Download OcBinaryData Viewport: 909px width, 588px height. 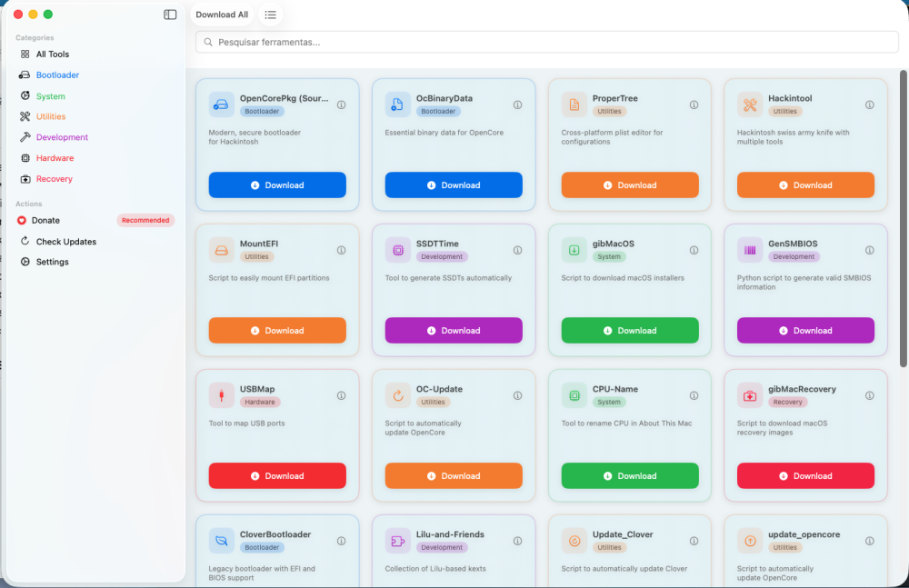(x=454, y=185)
